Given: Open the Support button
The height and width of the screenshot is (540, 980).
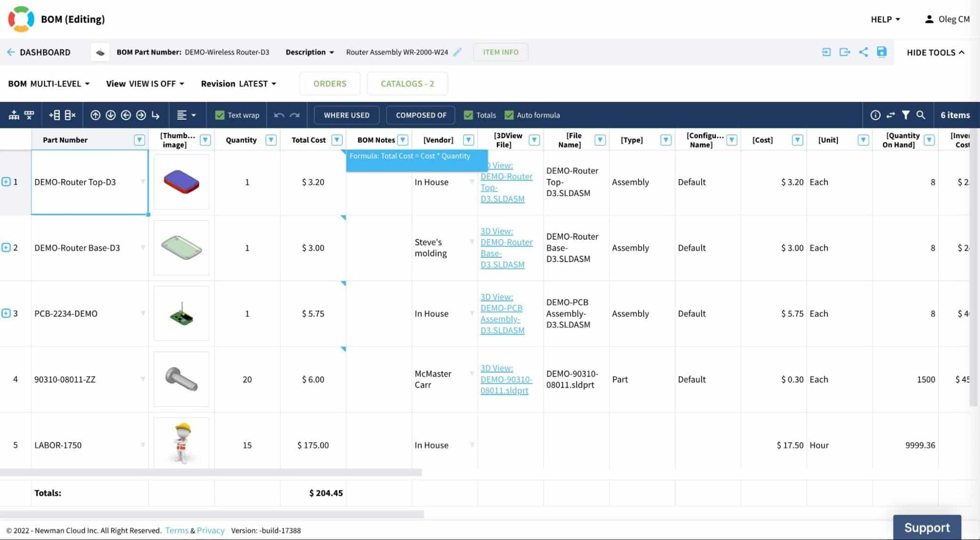Looking at the screenshot, I should click(x=927, y=527).
